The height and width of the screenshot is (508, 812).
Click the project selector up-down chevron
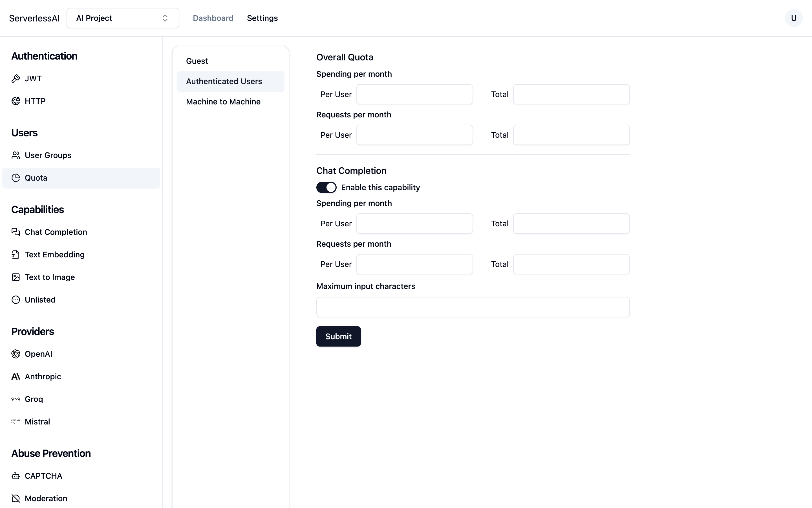165,18
